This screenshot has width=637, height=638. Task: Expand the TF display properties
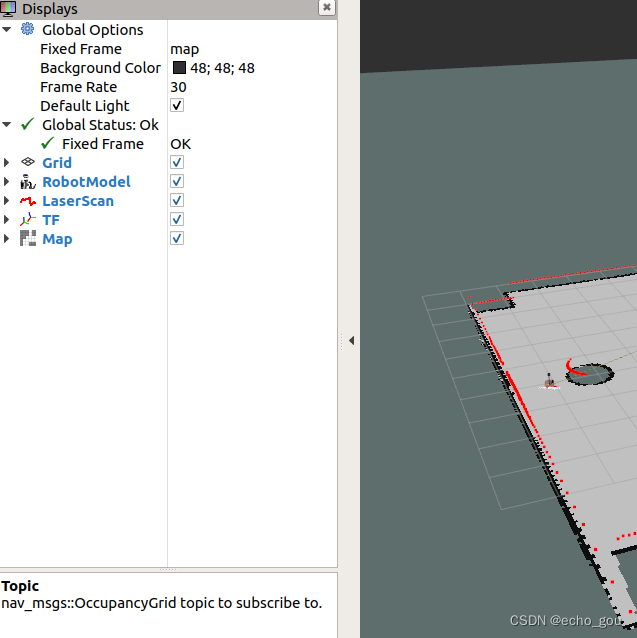(7, 219)
